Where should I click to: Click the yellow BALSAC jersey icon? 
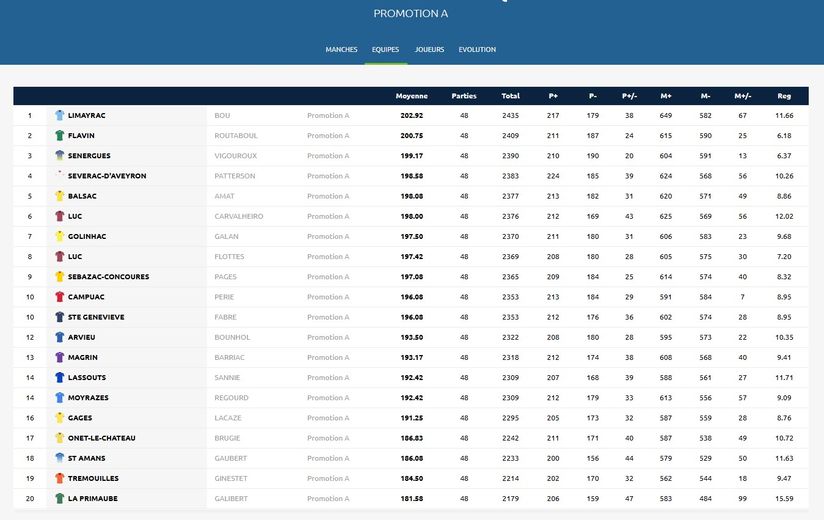[x=60, y=196]
